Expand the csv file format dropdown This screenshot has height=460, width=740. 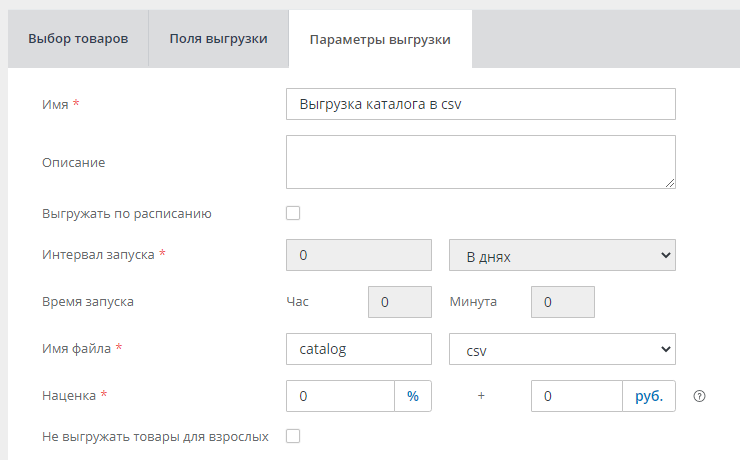(562, 349)
